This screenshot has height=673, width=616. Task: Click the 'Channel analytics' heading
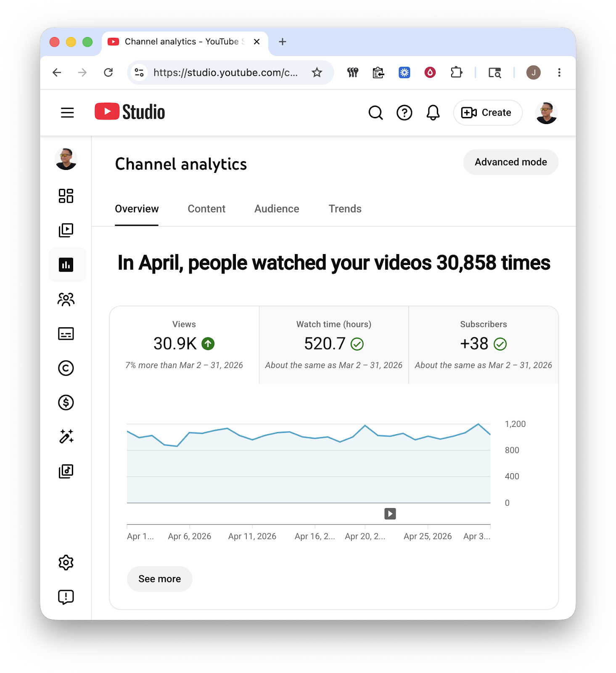[181, 164]
